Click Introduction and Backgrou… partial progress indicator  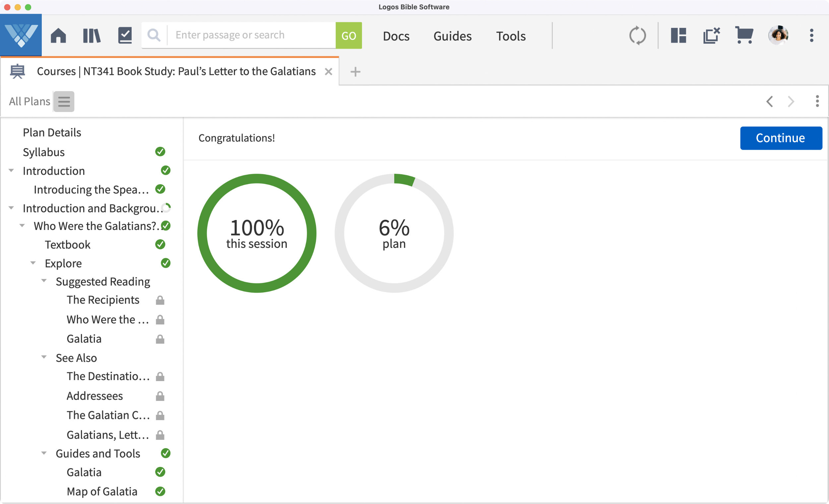[166, 208]
